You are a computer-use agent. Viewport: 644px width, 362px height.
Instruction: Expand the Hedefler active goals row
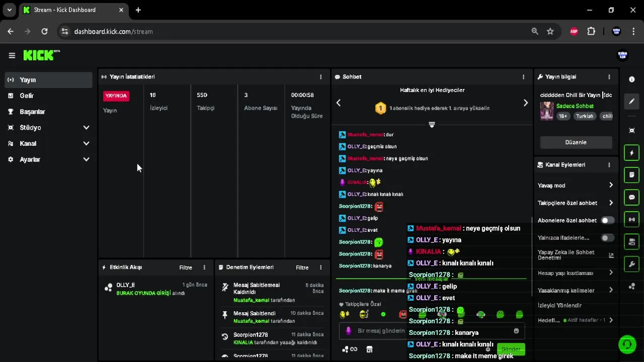576,320
